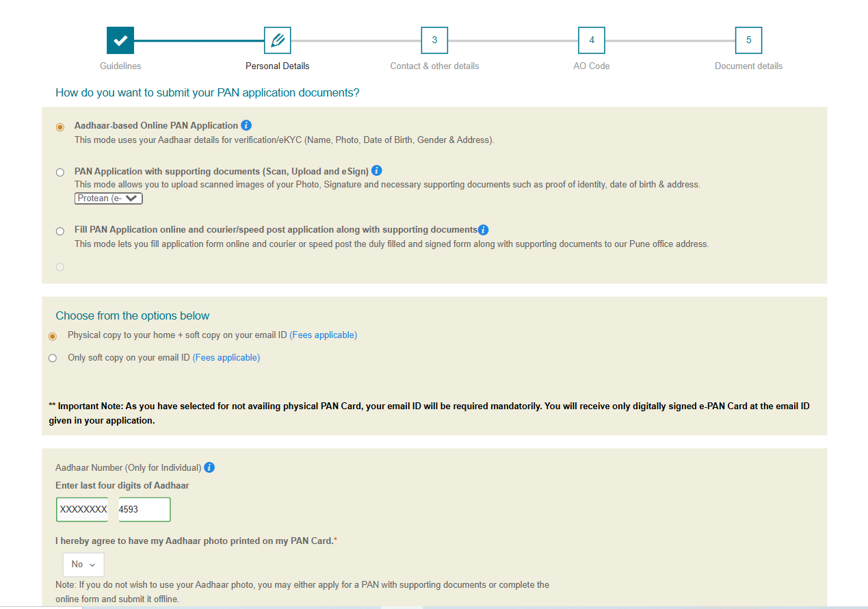The height and width of the screenshot is (609, 868).
Task: Select Fill PAN Application online and courier option
Action: point(60,231)
